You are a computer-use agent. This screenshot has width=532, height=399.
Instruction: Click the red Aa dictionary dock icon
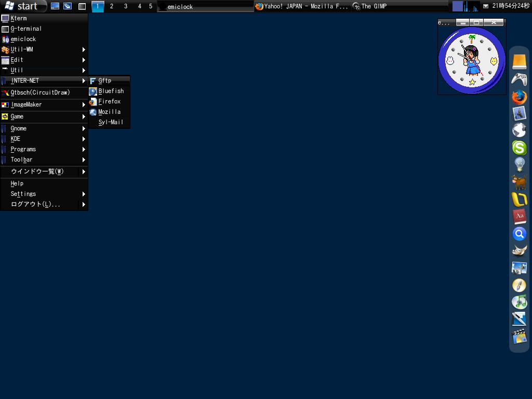tap(519, 217)
